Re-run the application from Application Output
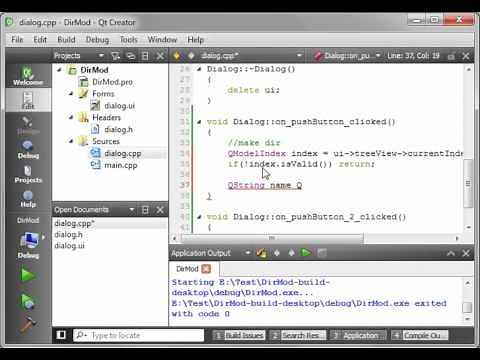 click(x=306, y=253)
